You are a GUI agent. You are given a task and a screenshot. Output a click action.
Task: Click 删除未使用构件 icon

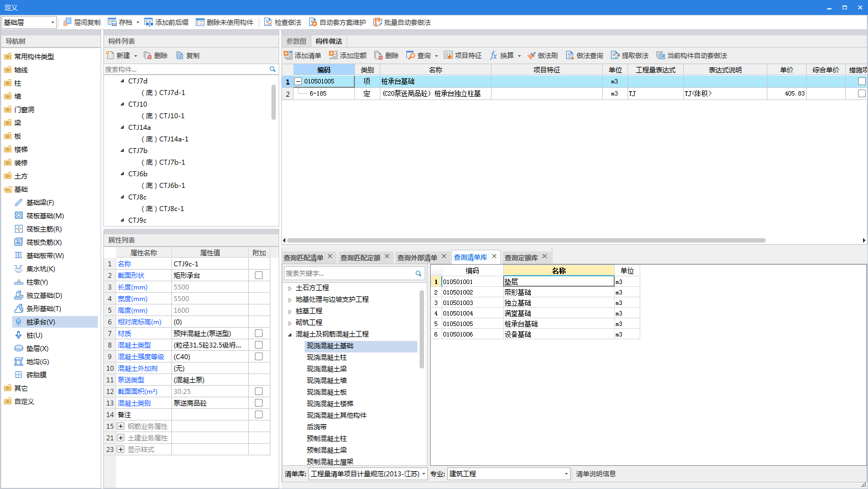tap(200, 22)
